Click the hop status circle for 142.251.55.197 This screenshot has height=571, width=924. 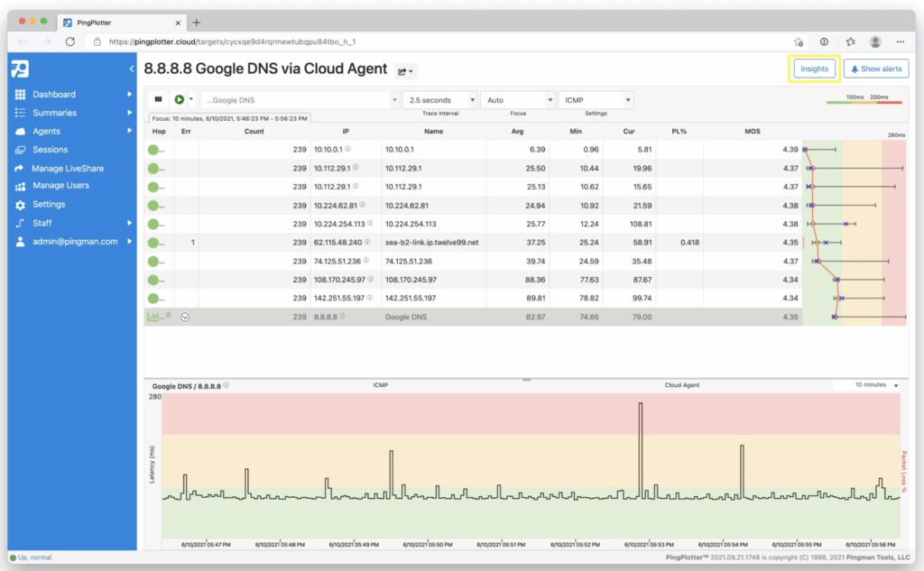coord(153,299)
